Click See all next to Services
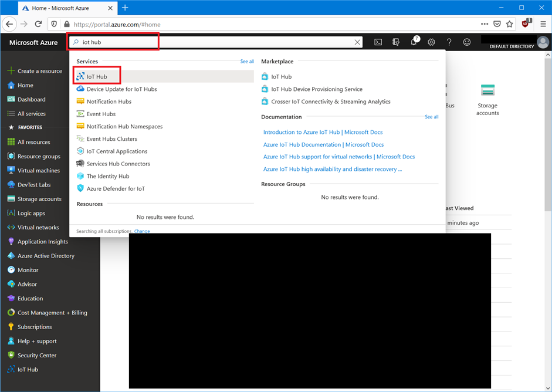Image resolution: width=552 pixels, height=392 pixels. 247,62
